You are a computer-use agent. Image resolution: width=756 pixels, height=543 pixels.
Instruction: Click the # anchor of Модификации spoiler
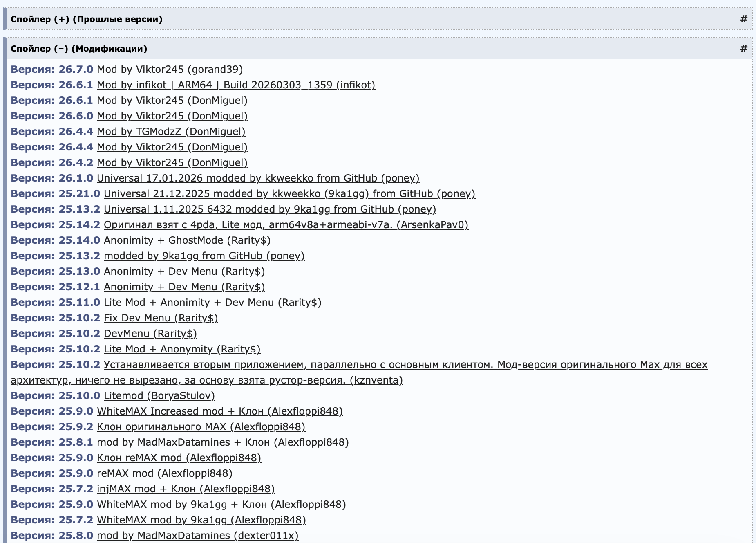pos(744,49)
